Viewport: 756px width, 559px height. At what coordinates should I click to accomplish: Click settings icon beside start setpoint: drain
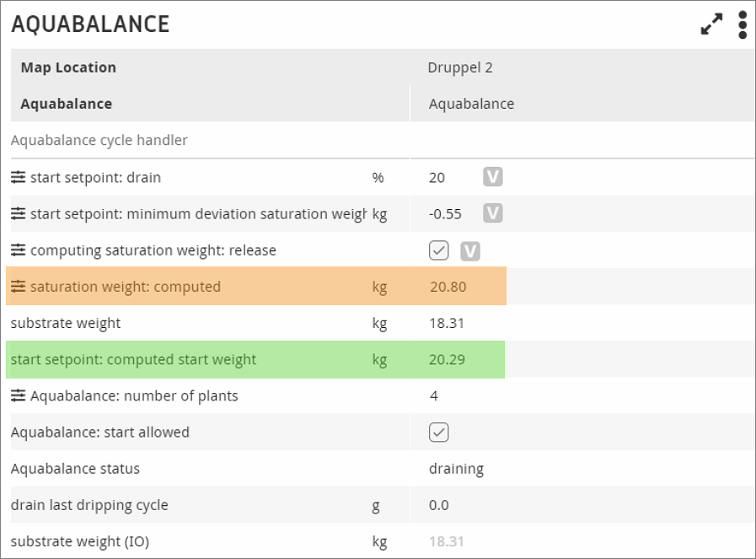point(19,178)
